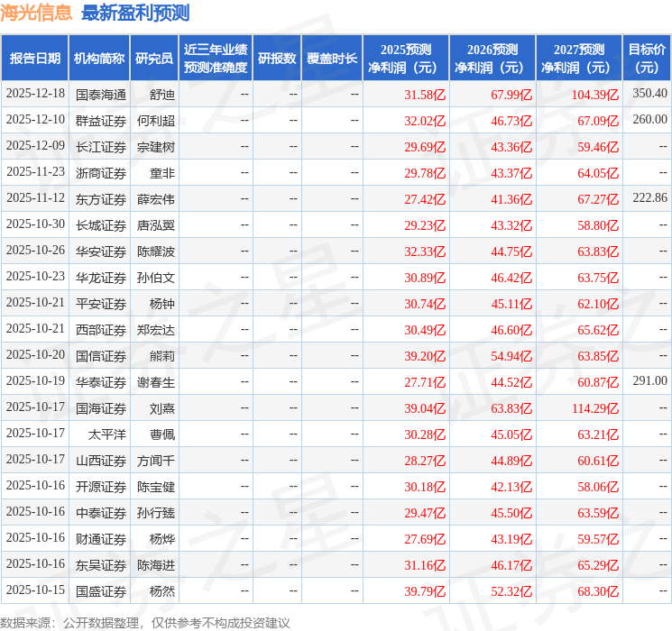This screenshot has height=631, width=672.
Task: Click institution name 中泰证券
Action: point(101,513)
